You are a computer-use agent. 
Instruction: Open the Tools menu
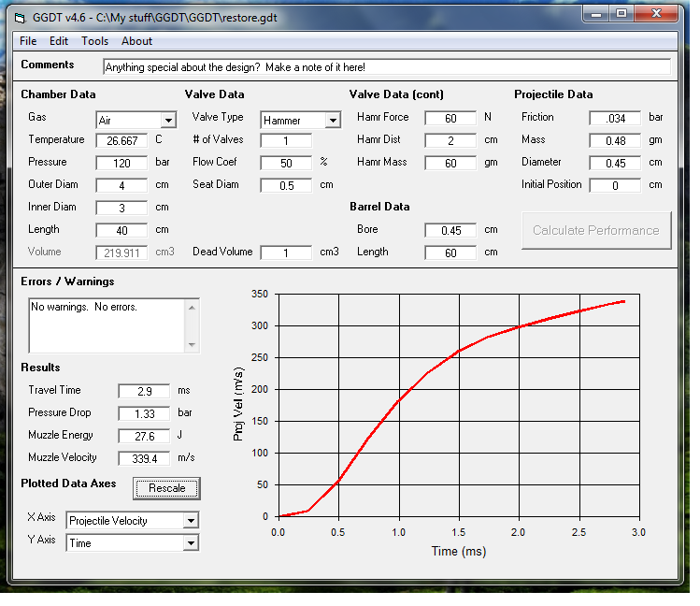[x=94, y=41]
